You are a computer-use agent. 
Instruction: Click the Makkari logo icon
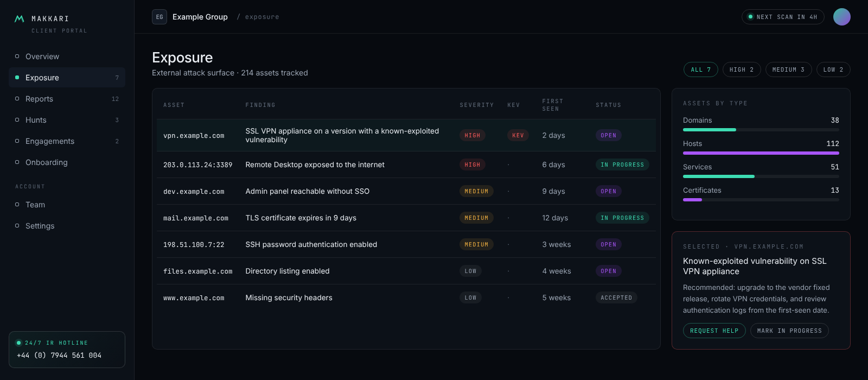[20, 19]
